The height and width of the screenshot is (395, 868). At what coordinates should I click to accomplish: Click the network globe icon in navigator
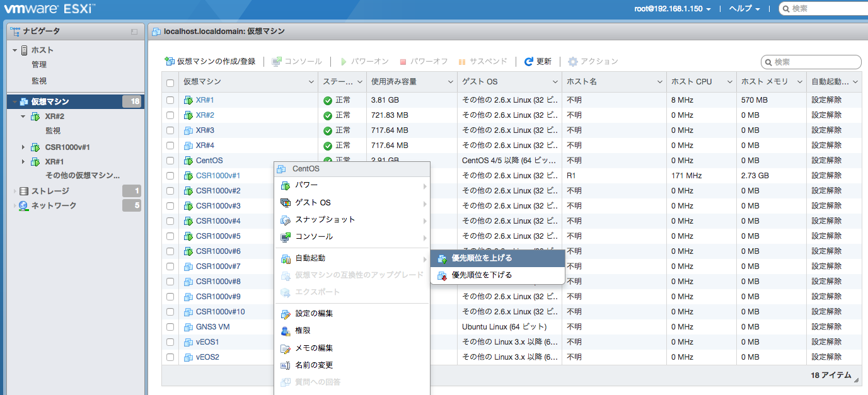click(x=24, y=205)
